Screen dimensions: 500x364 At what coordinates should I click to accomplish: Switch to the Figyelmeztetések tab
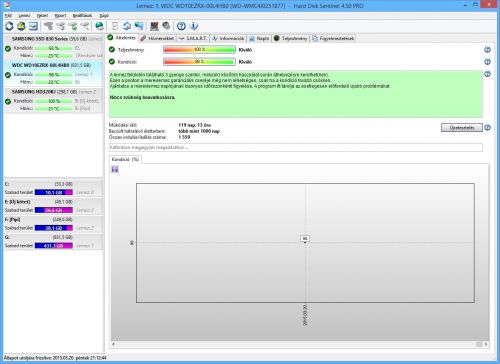(333, 38)
